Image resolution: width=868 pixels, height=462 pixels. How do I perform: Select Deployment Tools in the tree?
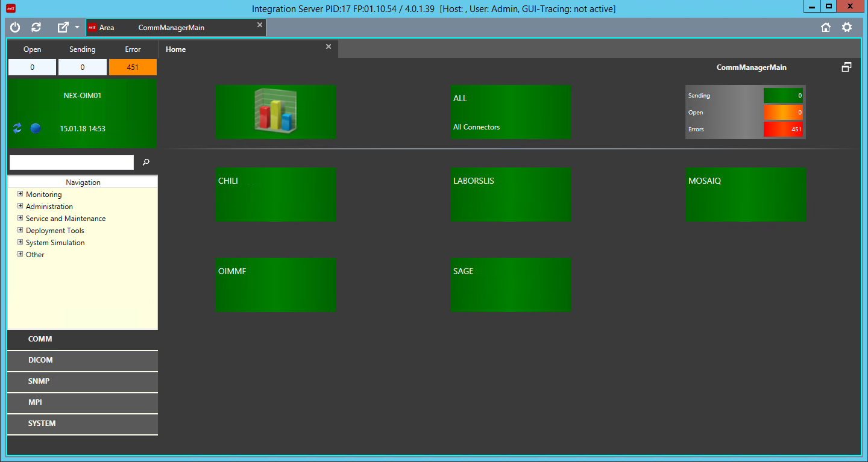[x=55, y=231]
